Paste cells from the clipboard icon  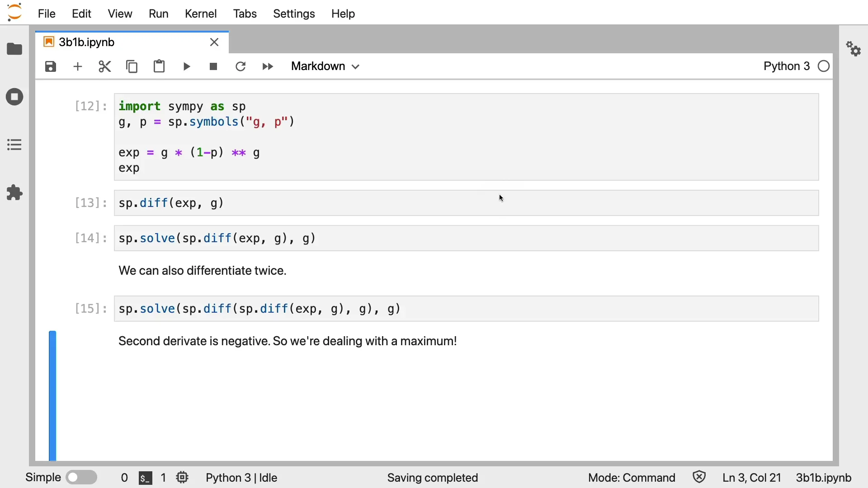pyautogui.click(x=159, y=67)
